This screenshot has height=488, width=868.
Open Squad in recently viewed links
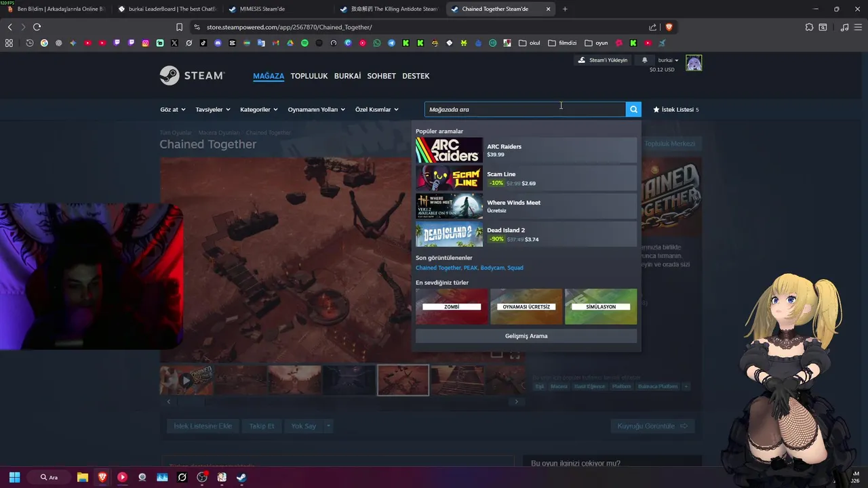(515, 268)
